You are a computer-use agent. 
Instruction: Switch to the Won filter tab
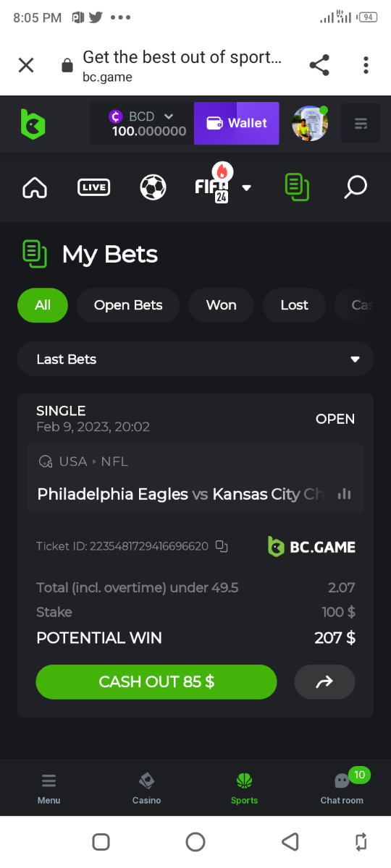[x=221, y=305]
